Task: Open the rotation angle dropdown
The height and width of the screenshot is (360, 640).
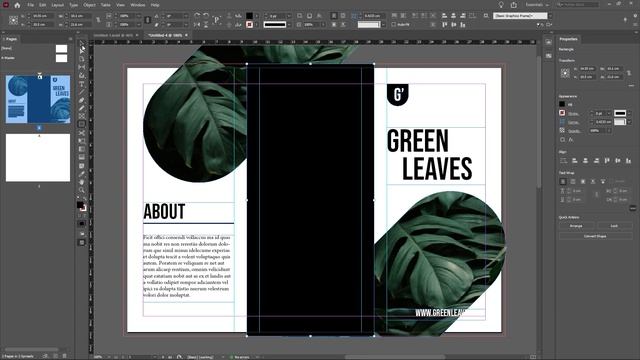Action: (x=186, y=16)
